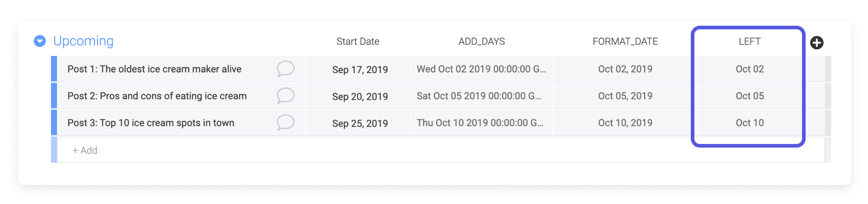Click the Sep 25, 2019 date cell
This screenshot has height=204, width=868.
click(x=360, y=123)
